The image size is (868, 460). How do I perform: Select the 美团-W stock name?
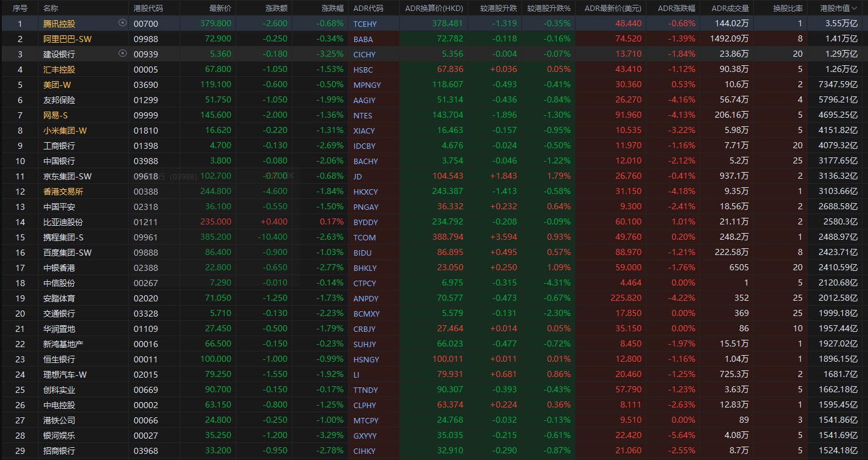56,84
